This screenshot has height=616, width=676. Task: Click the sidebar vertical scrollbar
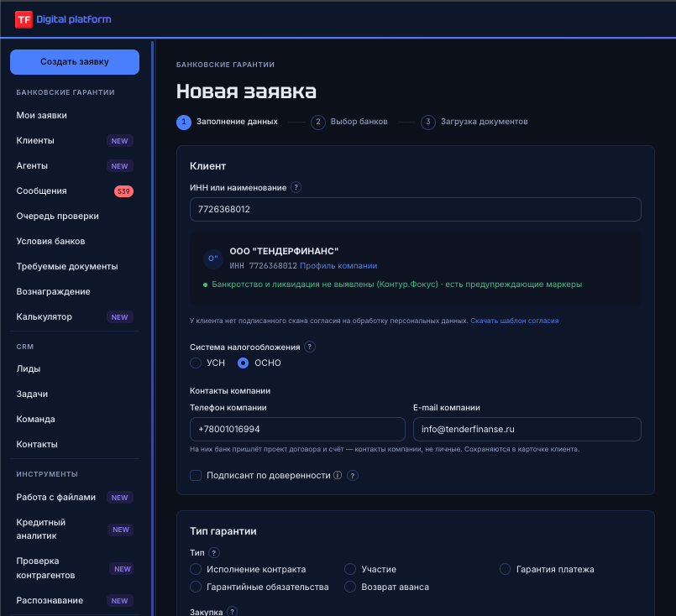pyautogui.click(x=153, y=328)
